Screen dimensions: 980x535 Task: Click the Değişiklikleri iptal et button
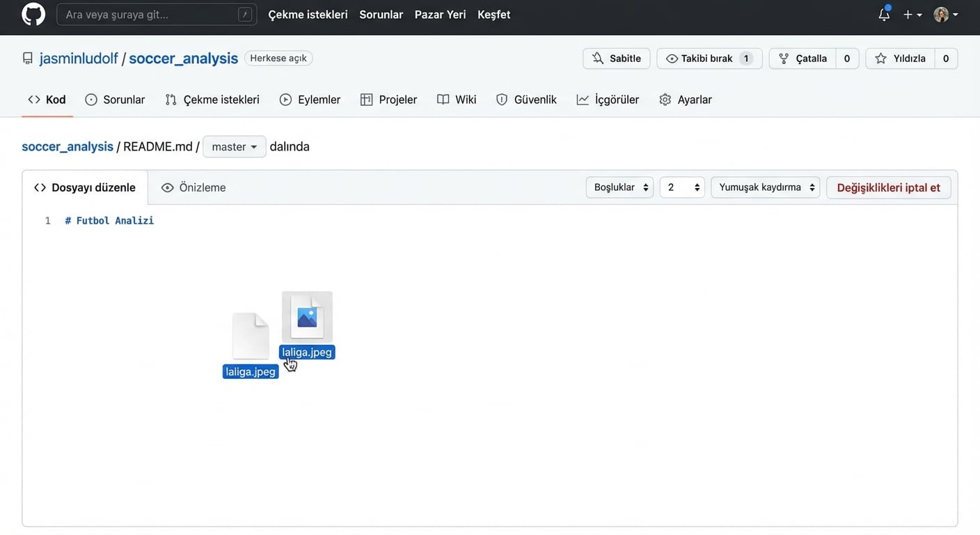click(888, 187)
